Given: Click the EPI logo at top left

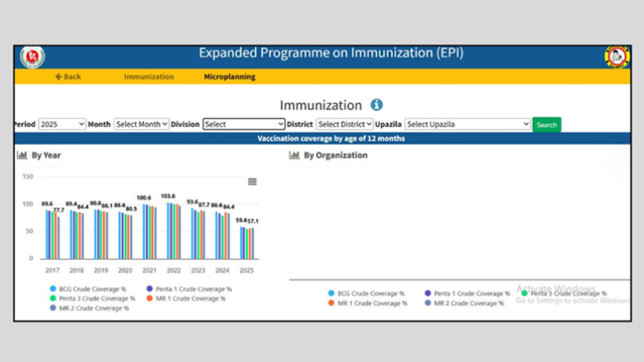Looking at the screenshot, I should tap(33, 57).
